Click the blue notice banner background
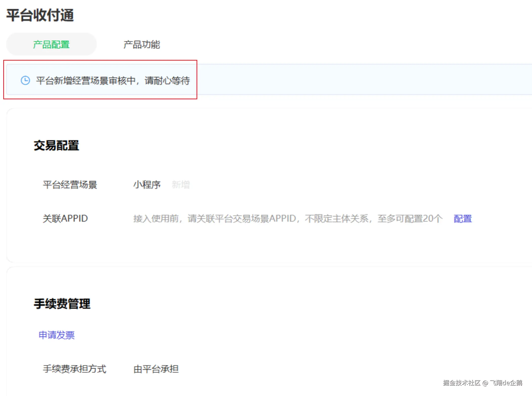The width and height of the screenshot is (532, 396). point(352,80)
